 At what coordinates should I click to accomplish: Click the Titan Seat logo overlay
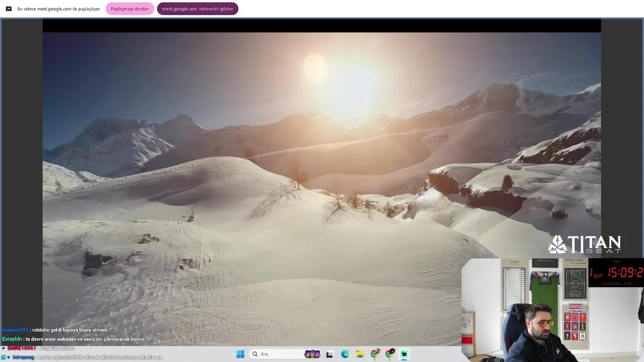point(584,244)
